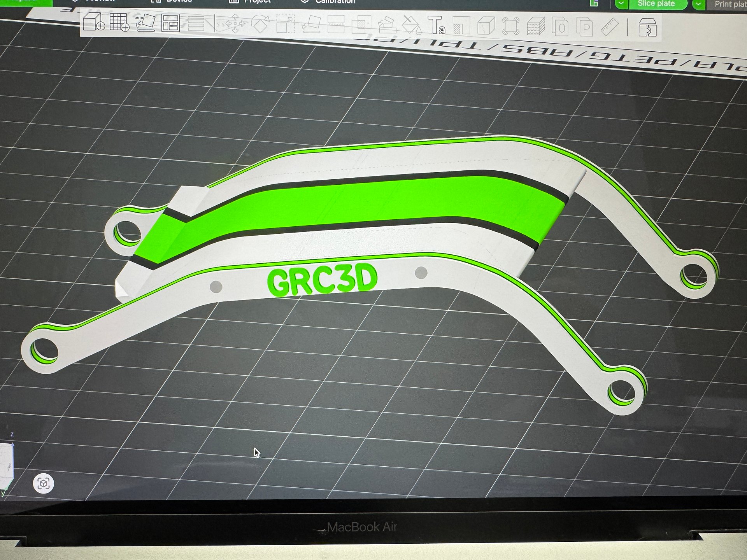Click the small green icon left of Slice plate
The image size is (747, 560).
pyautogui.click(x=594, y=3)
